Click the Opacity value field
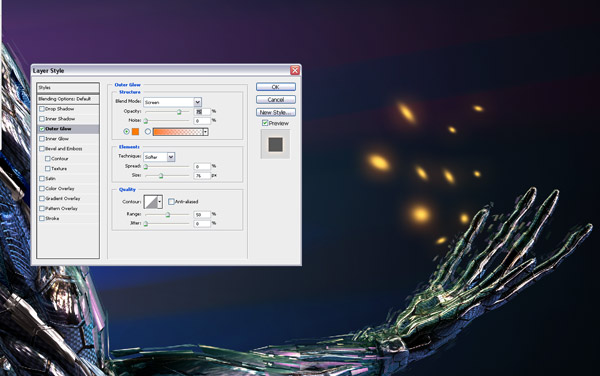The width and height of the screenshot is (600, 376). [202, 111]
